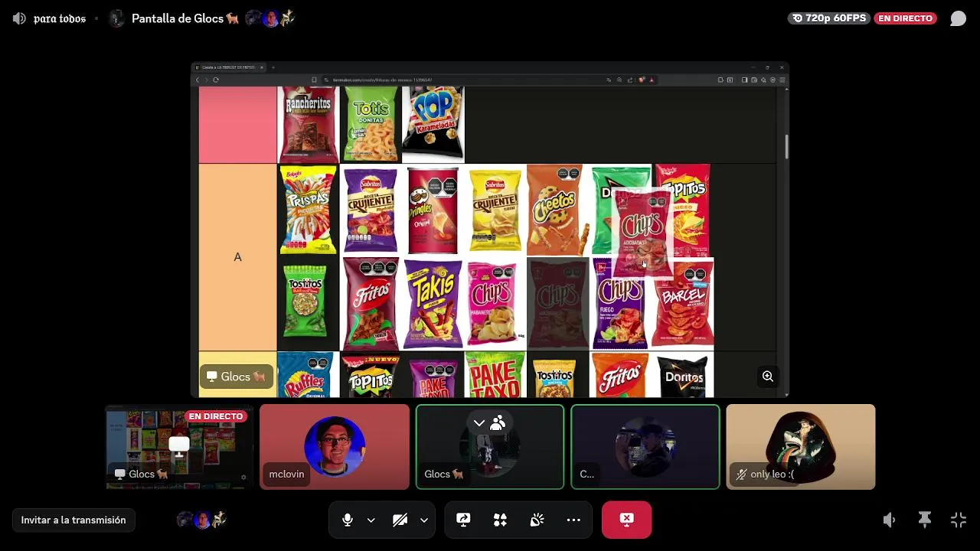This screenshot has height=551, width=980.
Task: Exit full screen with the collapse icon
Action: coord(959,520)
